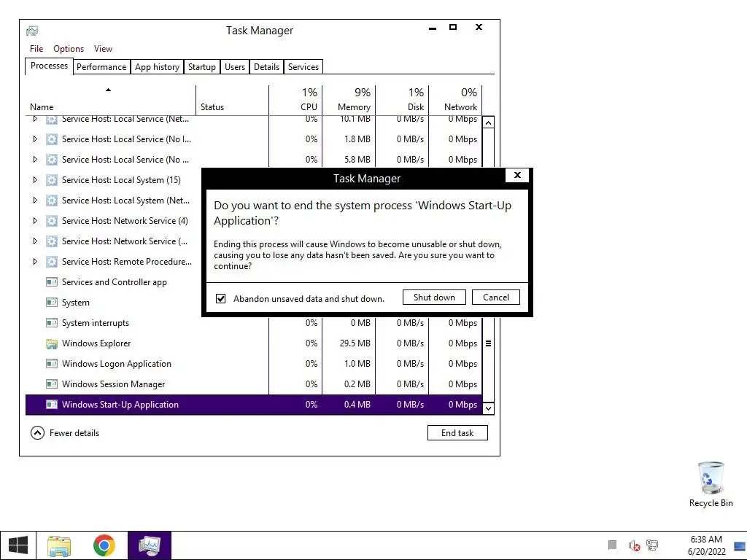This screenshot has width=747, height=560.
Task: Switch to the Details tab
Action: (x=266, y=66)
